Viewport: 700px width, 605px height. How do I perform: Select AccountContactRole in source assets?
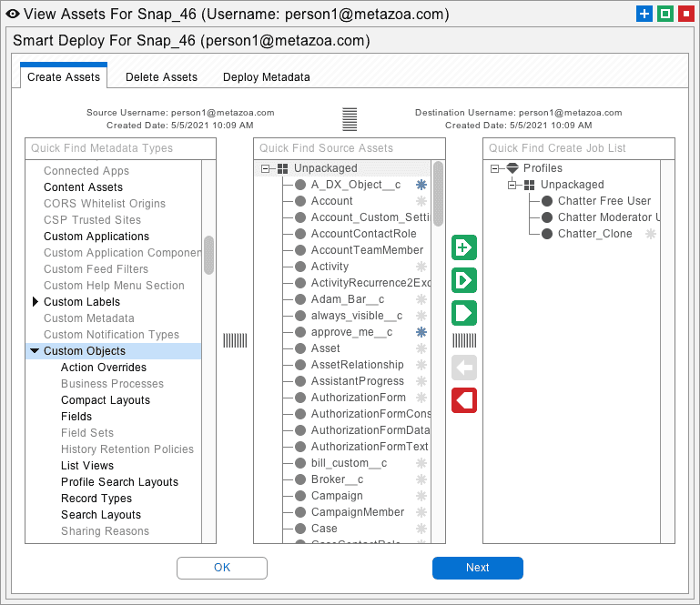(363, 234)
